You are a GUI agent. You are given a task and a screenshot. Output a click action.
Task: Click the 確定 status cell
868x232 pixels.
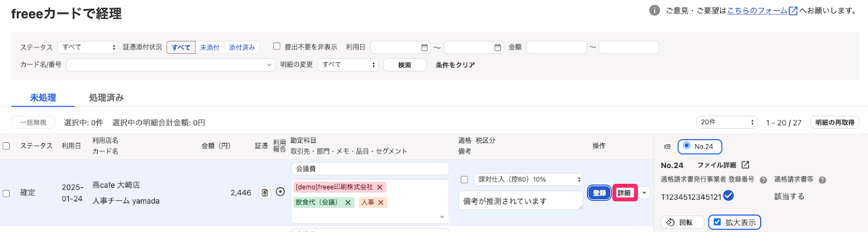tap(28, 193)
